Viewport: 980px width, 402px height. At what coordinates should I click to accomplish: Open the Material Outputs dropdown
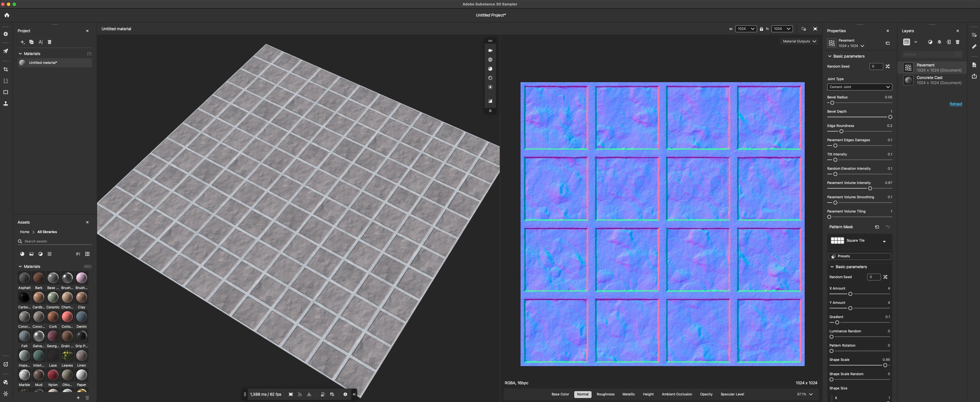pos(799,41)
